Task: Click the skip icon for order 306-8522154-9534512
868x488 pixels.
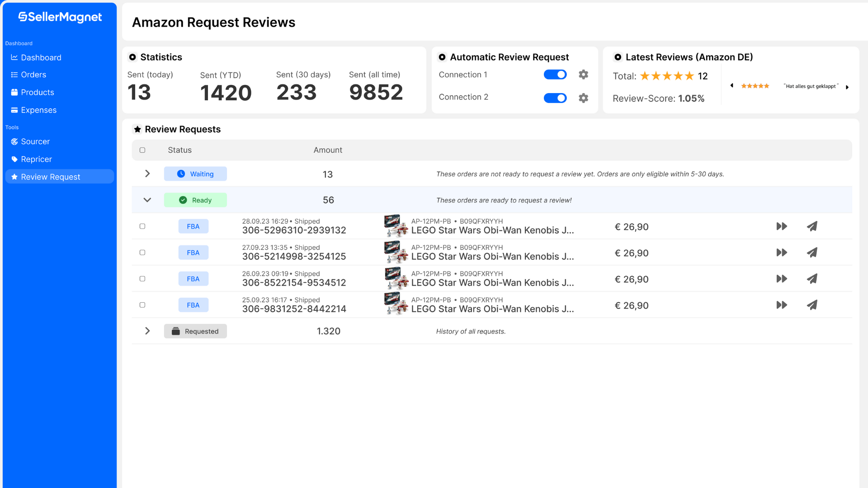Action: (782, 279)
